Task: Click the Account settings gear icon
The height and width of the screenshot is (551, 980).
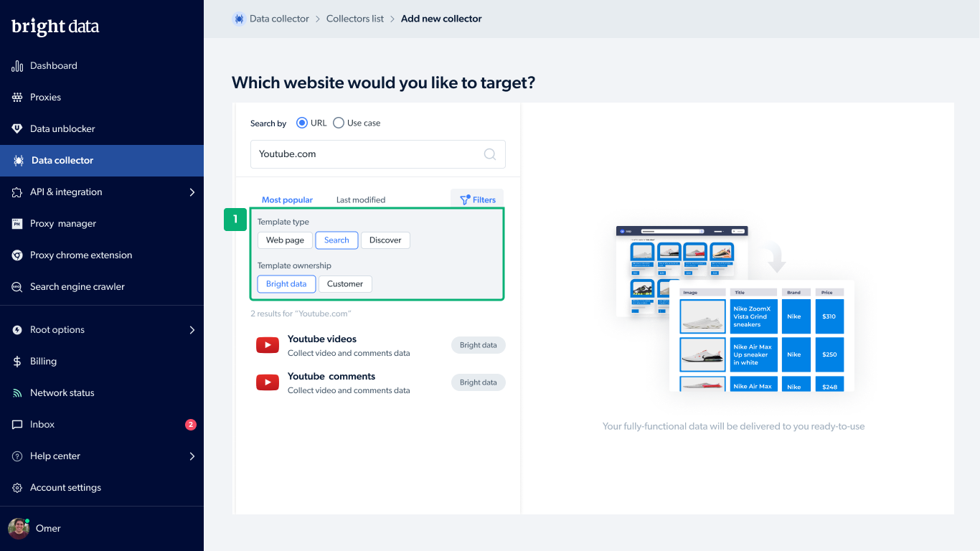Action: [17, 488]
